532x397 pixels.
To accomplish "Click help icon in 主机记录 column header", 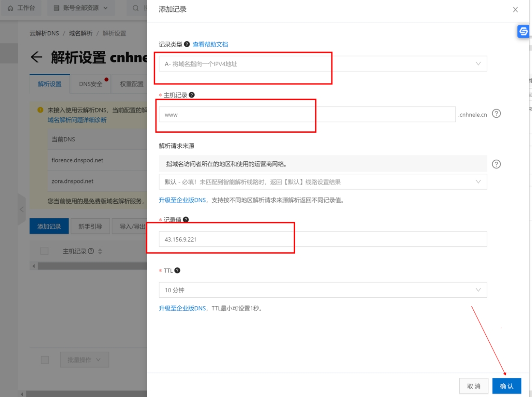I will [91, 251].
